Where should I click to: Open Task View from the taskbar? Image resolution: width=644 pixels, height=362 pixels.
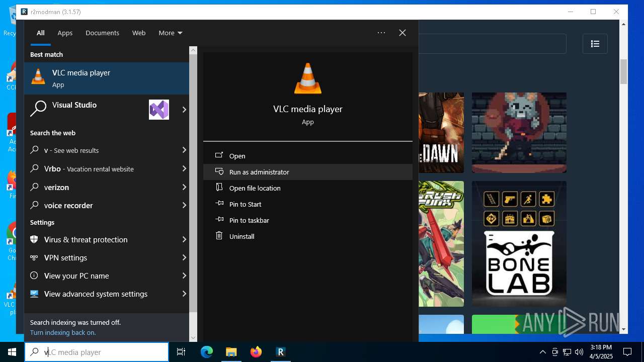[x=181, y=352]
